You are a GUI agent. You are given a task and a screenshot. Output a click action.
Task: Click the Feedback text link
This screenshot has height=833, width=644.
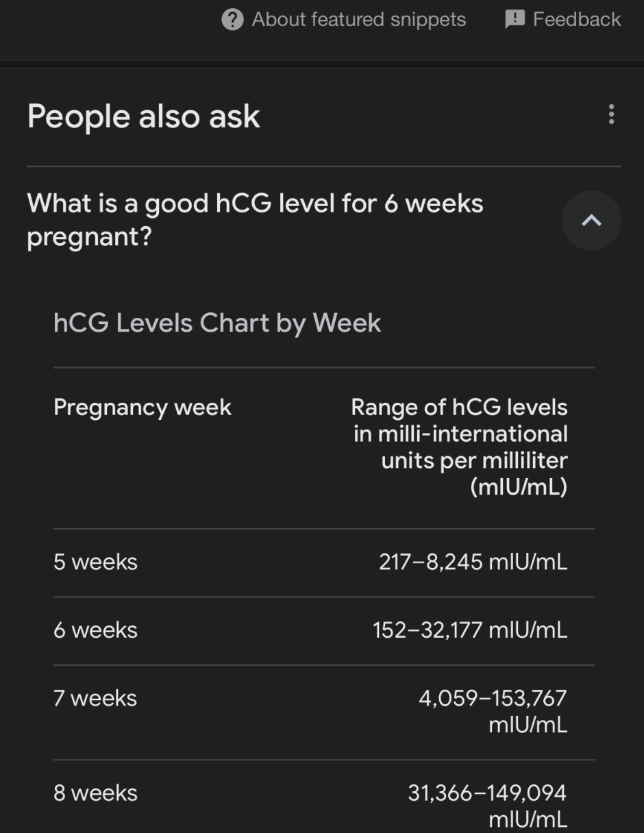tap(577, 19)
